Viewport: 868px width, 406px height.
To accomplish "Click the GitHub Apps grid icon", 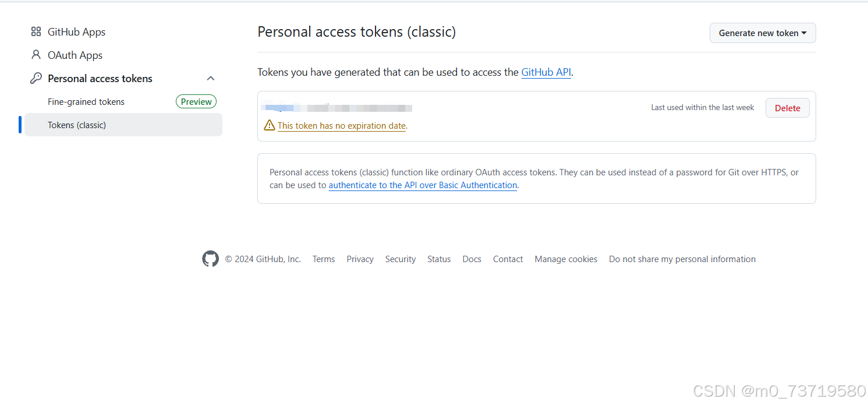I will (36, 31).
